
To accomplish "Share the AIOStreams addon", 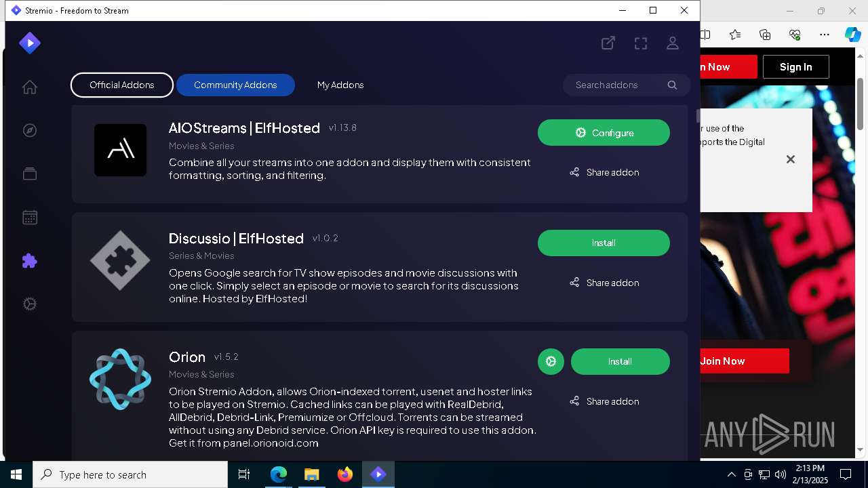I will click(x=604, y=172).
